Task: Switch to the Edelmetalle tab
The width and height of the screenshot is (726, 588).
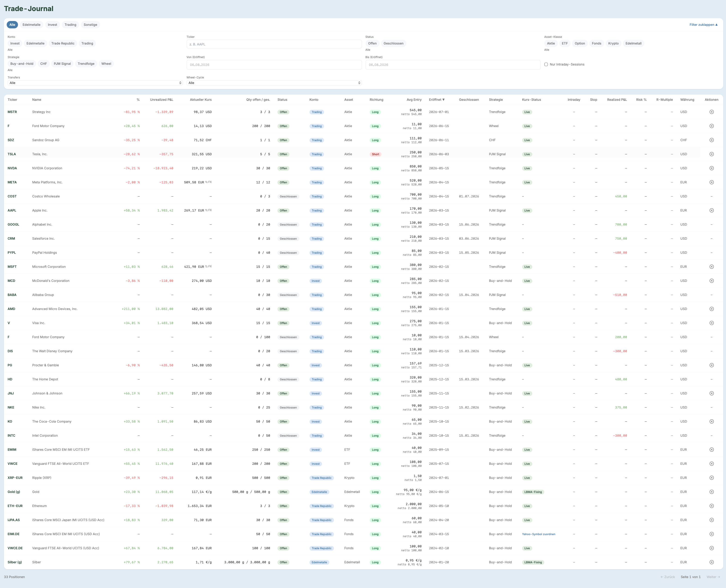Action: pyautogui.click(x=32, y=25)
